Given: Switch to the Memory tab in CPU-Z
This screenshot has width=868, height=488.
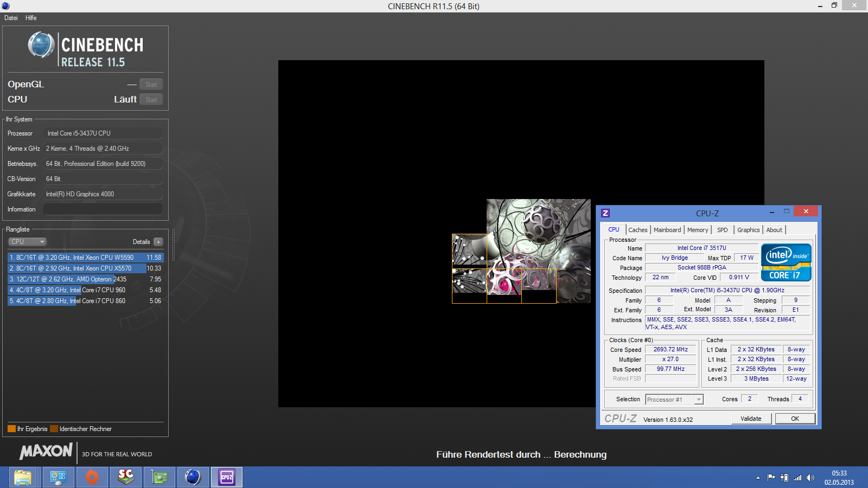Looking at the screenshot, I should 697,230.
